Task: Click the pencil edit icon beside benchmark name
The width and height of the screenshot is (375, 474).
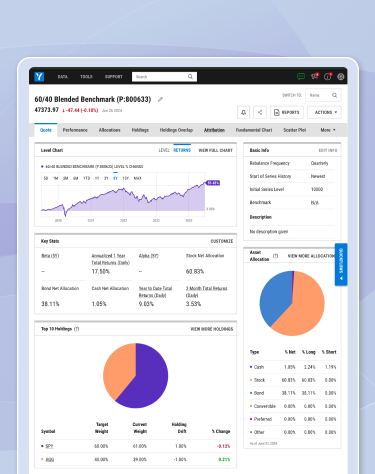Action: coord(160,99)
